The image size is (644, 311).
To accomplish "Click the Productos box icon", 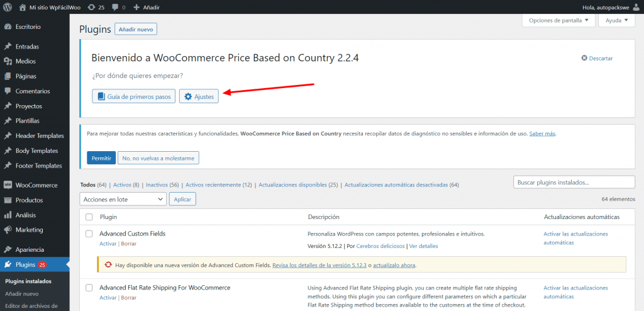I will click(8, 200).
